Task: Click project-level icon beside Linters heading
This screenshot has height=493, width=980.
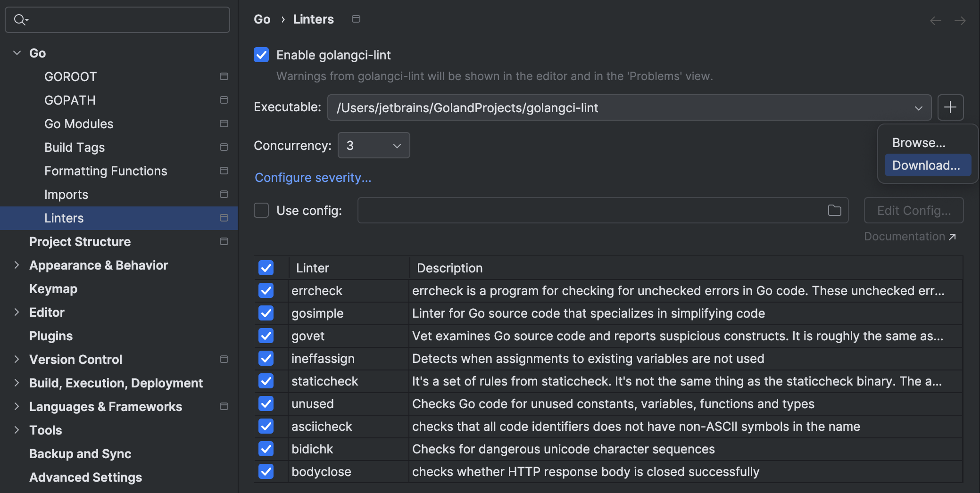Action: [356, 19]
